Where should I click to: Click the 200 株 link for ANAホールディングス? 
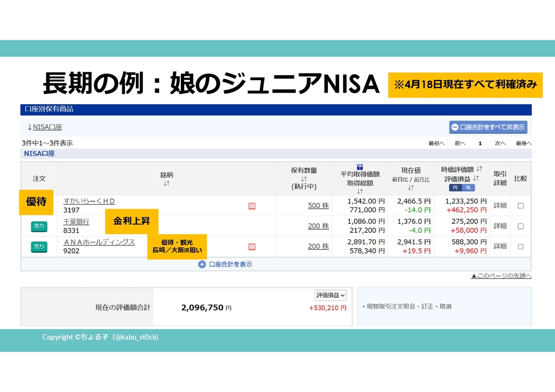(318, 246)
